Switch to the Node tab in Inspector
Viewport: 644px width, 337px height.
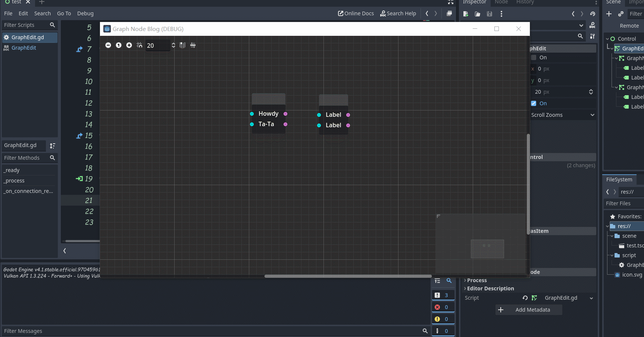[x=501, y=2]
